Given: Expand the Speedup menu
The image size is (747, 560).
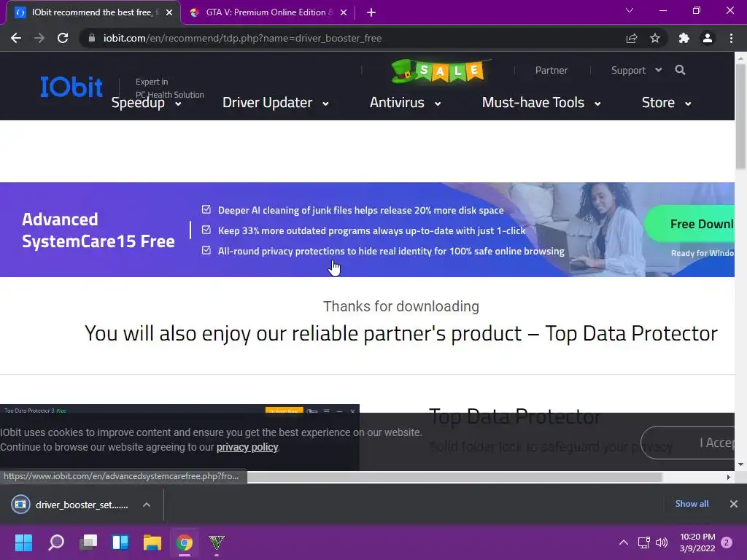Looking at the screenshot, I should point(146,103).
